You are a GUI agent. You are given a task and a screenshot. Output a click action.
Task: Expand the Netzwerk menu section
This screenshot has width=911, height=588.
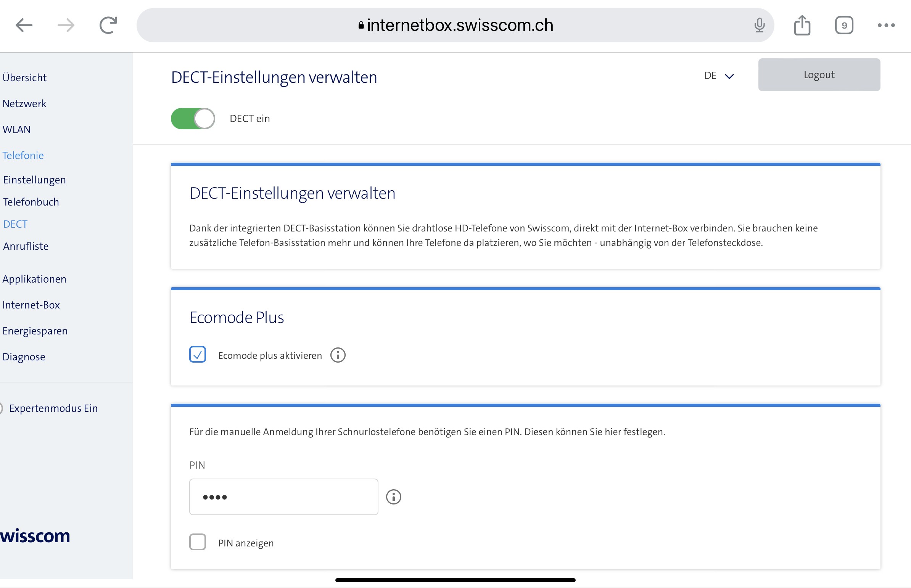(24, 103)
